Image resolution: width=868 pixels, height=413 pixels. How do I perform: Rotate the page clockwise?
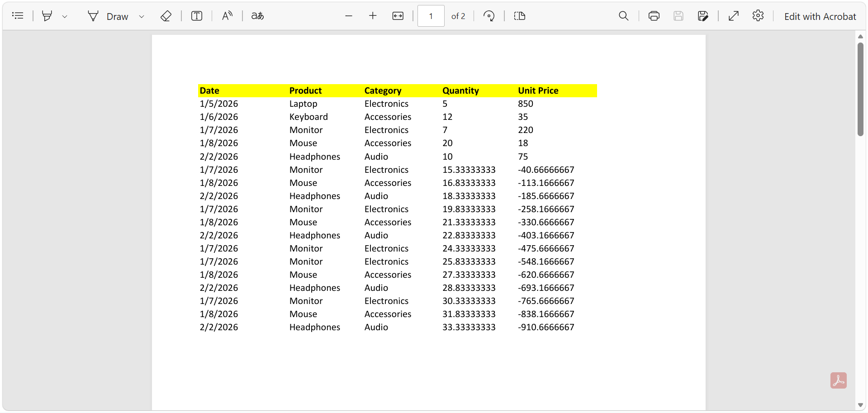click(489, 16)
